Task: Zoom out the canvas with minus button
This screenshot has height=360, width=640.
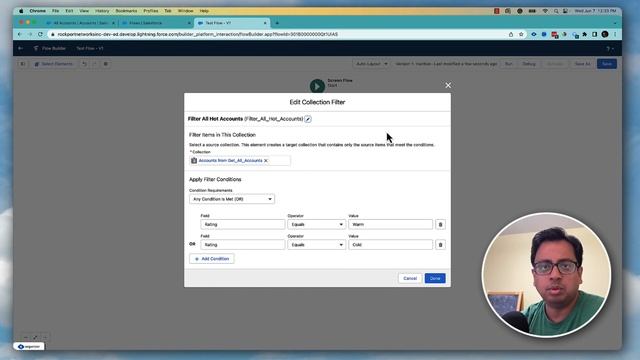Action: coord(25,337)
